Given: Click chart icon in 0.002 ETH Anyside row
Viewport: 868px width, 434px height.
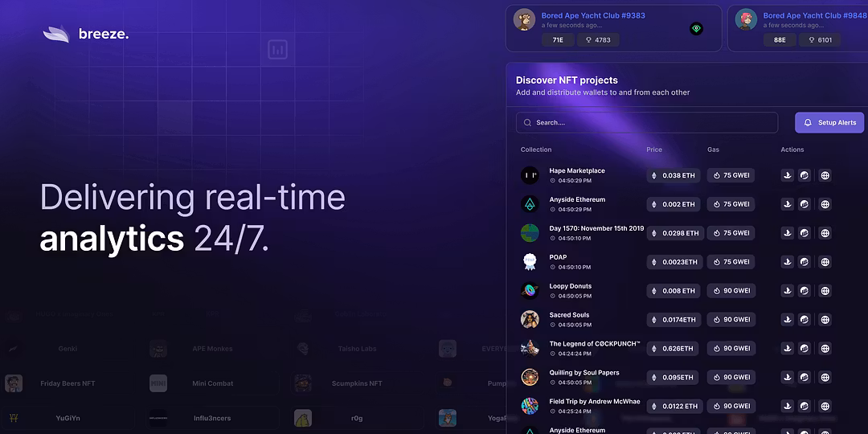Looking at the screenshot, I should point(805,204).
